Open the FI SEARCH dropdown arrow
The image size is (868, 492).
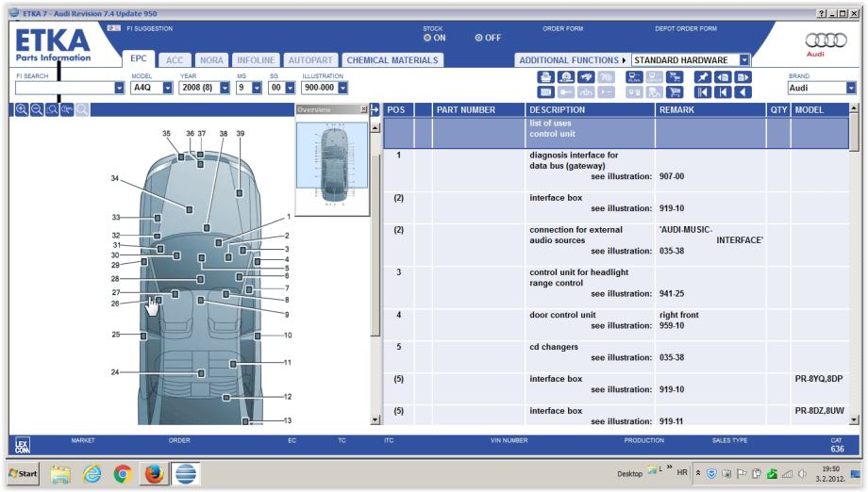(x=119, y=88)
